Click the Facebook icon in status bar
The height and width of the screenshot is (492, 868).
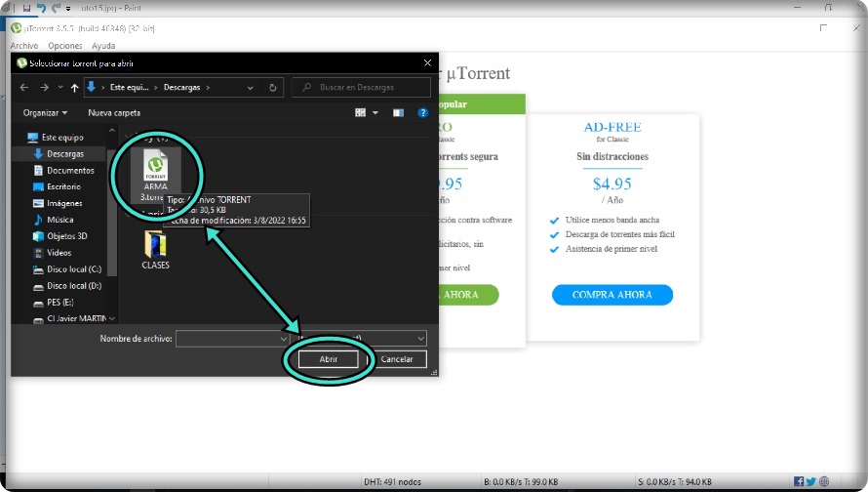[x=798, y=481]
